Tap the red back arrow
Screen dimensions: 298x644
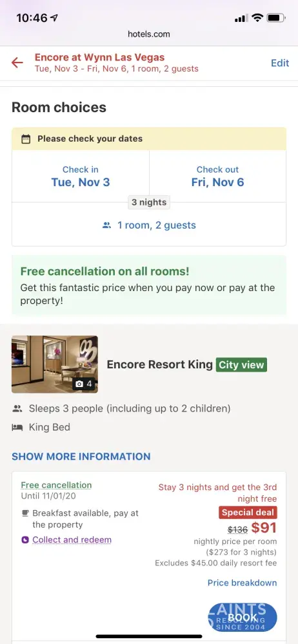pos(17,63)
